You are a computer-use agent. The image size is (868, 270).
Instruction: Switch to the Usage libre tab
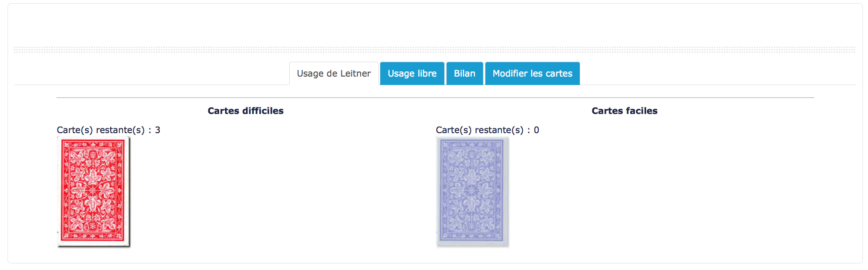[x=412, y=73]
